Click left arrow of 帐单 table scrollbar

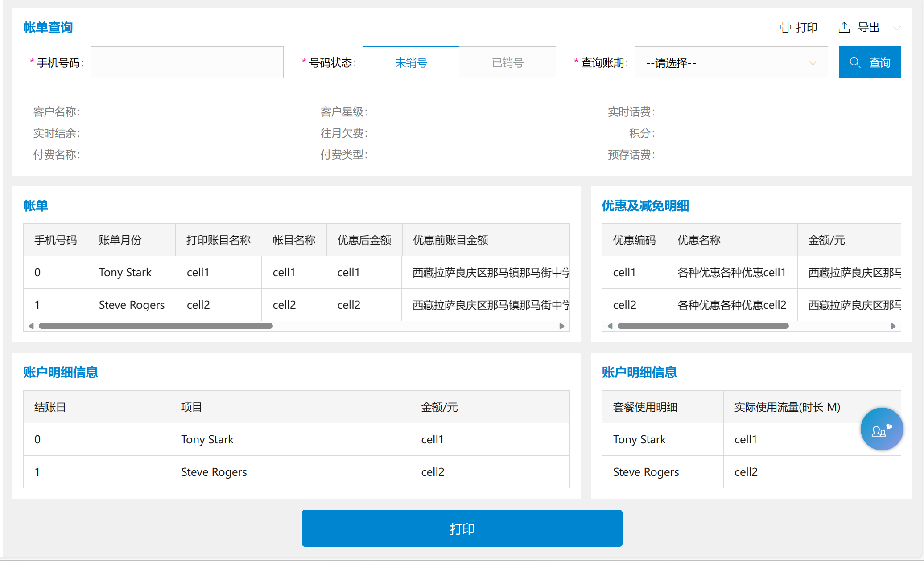(x=31, y=326)
